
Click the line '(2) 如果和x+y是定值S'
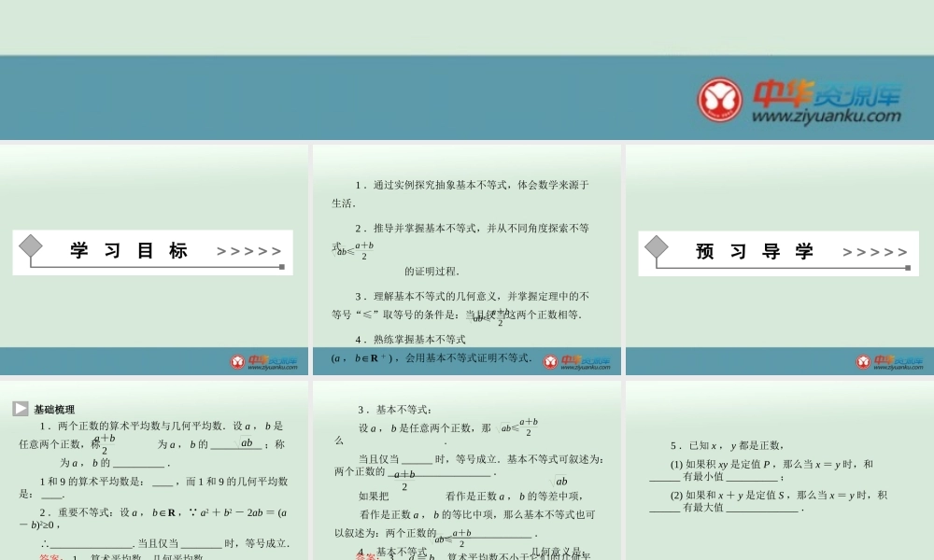(x=779, y=495)
